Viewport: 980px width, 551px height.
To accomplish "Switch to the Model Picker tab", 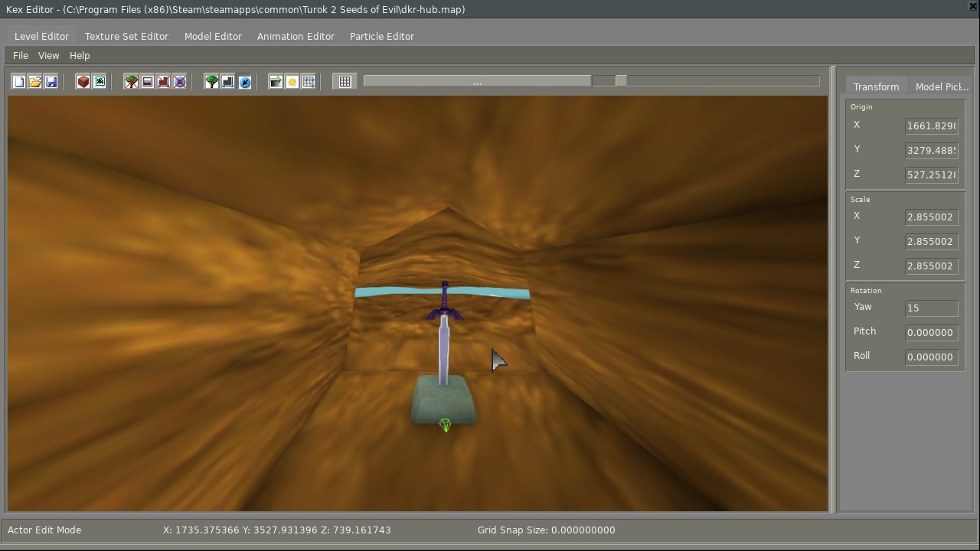I will click(941, 86).
